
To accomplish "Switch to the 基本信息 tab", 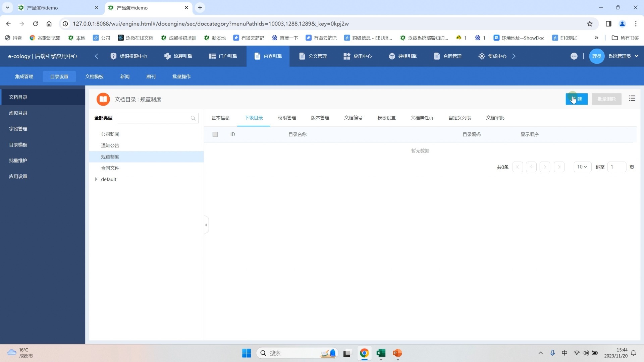I will click(x=220, y=118).
